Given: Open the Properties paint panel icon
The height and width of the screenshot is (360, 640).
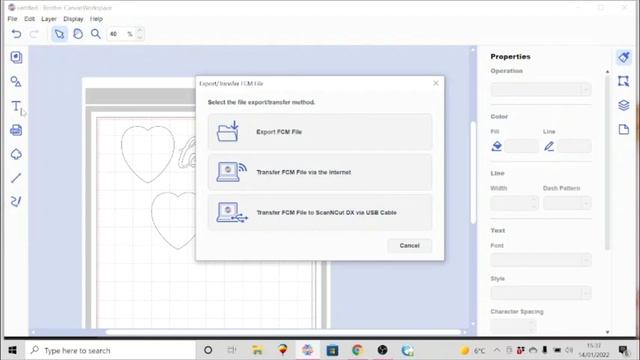Looking at the screenshot, I should pos(624,57).
